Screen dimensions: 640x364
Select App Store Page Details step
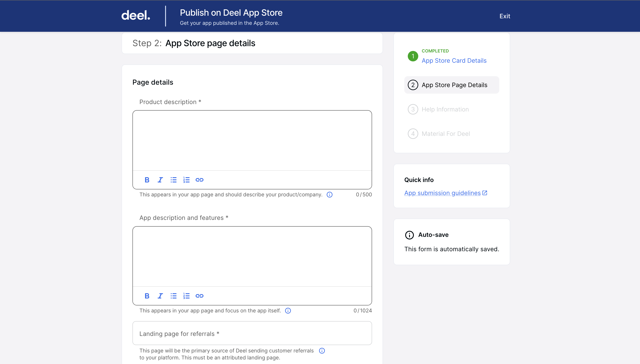click(x=451, y=85)
